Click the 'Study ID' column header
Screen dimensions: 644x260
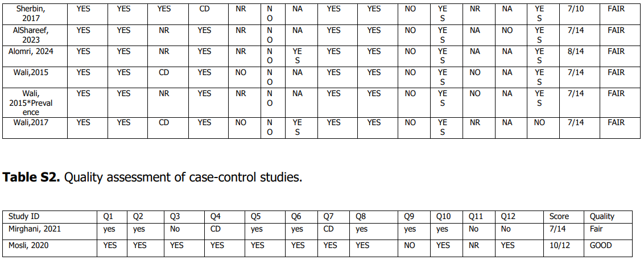coord(23,216)
